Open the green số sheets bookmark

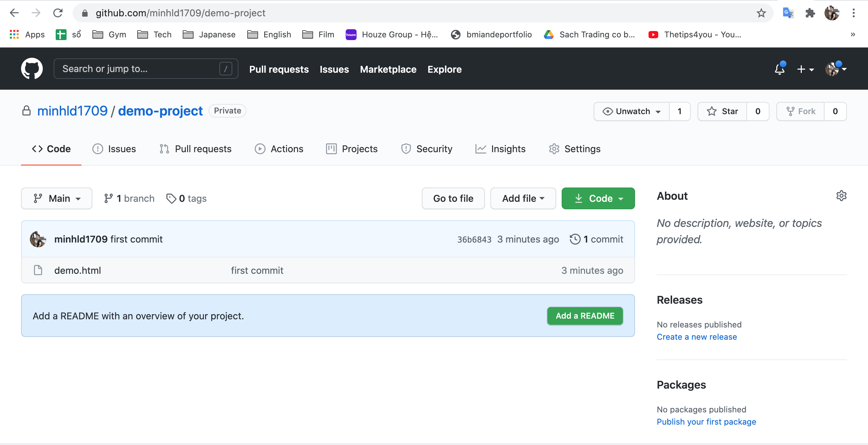point(68,34)
